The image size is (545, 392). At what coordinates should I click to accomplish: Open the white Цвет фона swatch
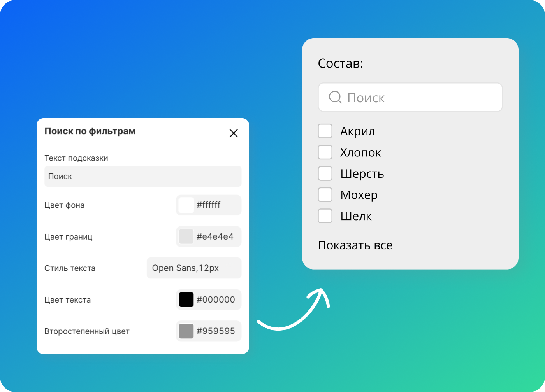tap(186, 205)
